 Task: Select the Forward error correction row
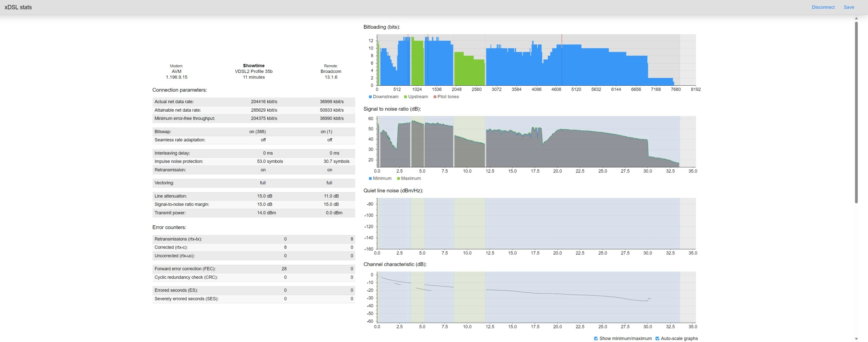point(253,269)
